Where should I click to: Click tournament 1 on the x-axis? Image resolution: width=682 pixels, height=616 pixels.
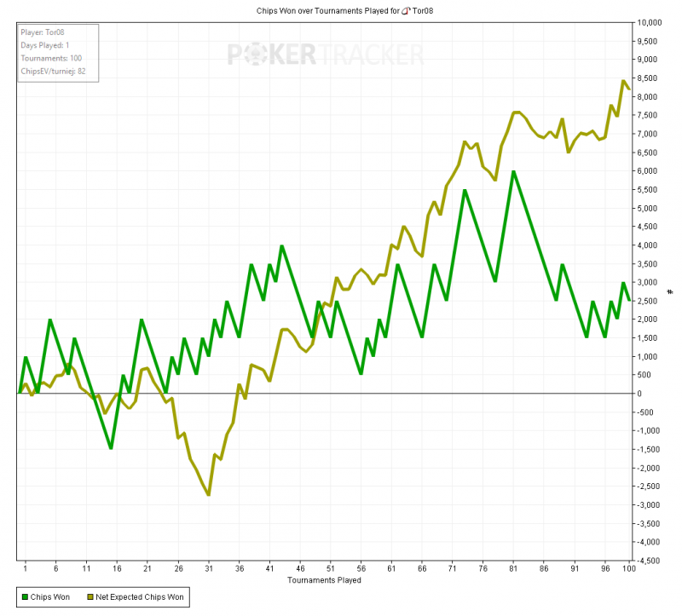pyautogui.click(x=26, y=568)
